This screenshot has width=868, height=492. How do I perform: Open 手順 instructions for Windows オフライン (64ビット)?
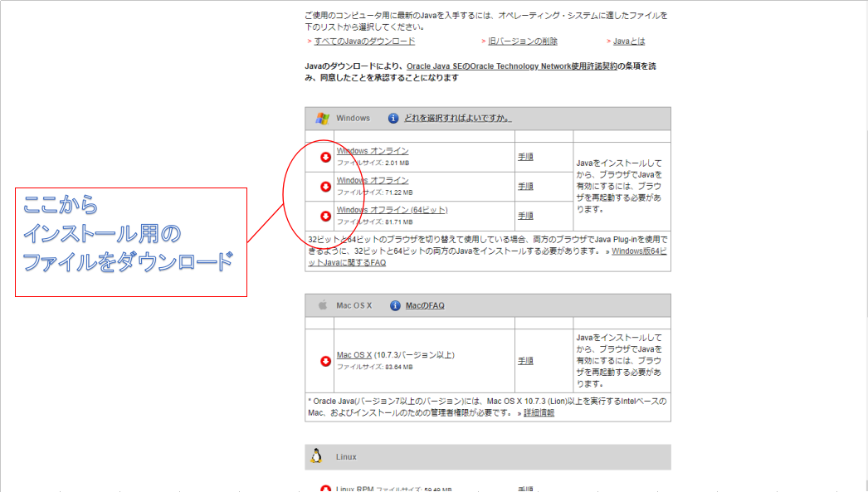coord(525,216)
